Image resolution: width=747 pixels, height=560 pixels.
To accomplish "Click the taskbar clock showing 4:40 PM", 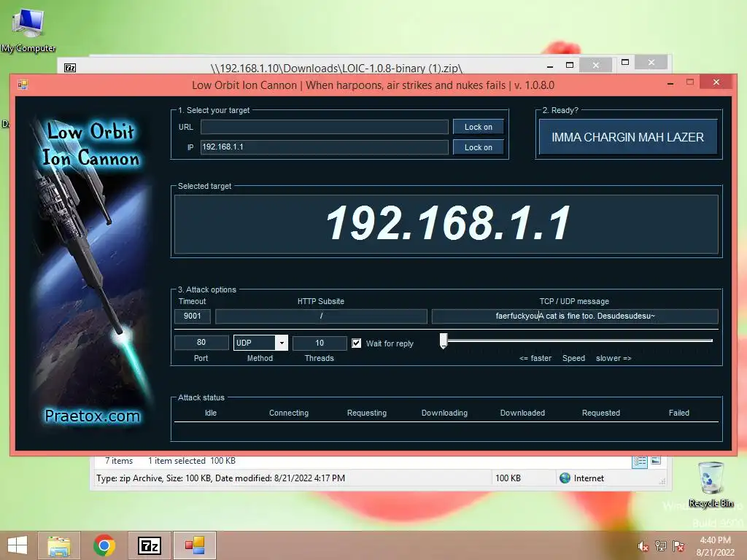I will [x=715, y=546].
